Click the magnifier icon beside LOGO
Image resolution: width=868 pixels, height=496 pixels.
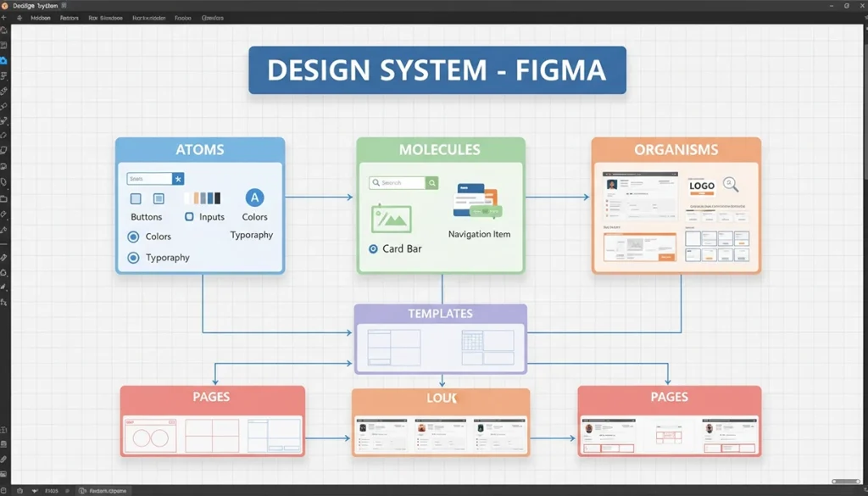731,184
